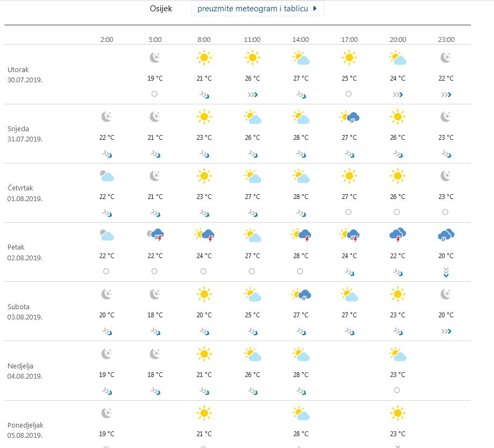
Task: Click the Osijek city title
Action: tap(161, 9)
